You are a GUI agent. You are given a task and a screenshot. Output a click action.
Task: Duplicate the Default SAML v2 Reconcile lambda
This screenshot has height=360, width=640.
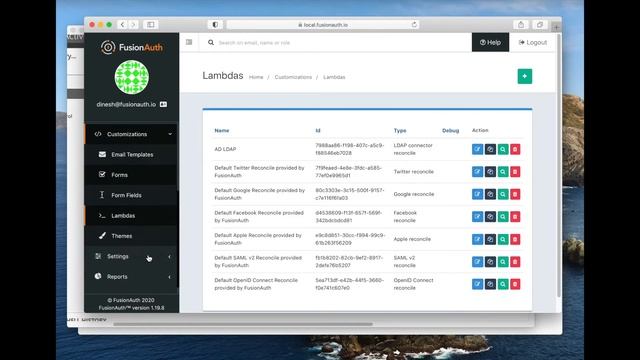490,262
